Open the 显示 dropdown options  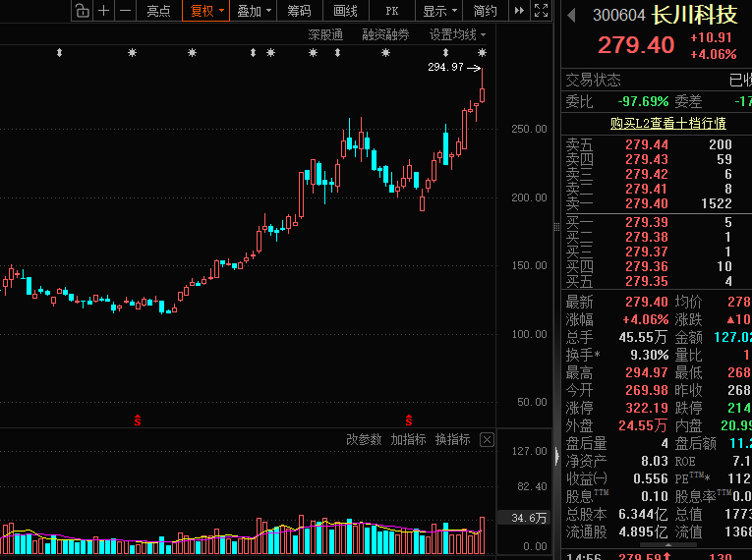439,11
